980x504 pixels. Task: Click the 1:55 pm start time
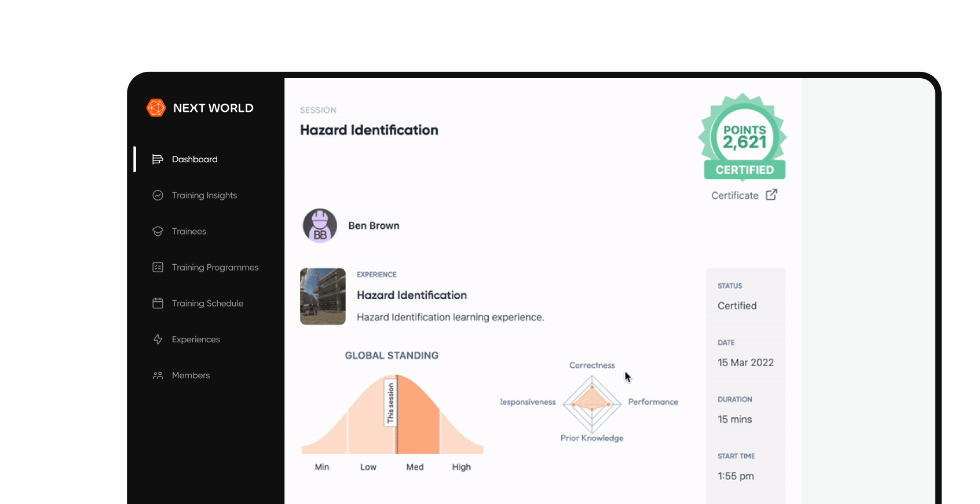click(736, 476)
